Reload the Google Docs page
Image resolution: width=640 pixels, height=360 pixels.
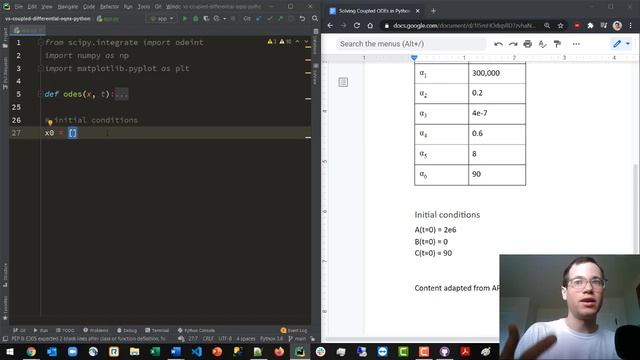[357, 25]
